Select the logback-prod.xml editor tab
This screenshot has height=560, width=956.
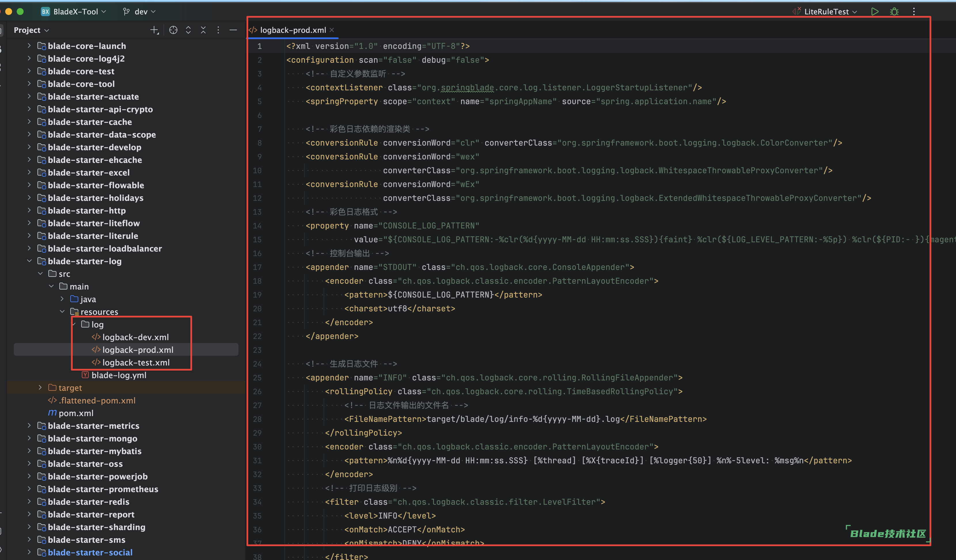(293, 30)
